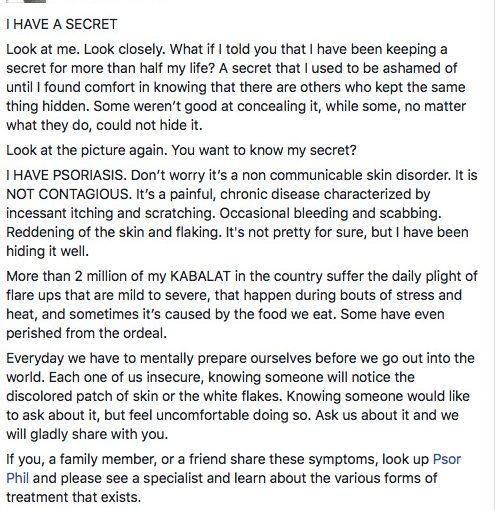This screenshot has height=510, width=495.
Task: Click the line starting 'Look at me. Look closely'
Action: click(227, 49)
